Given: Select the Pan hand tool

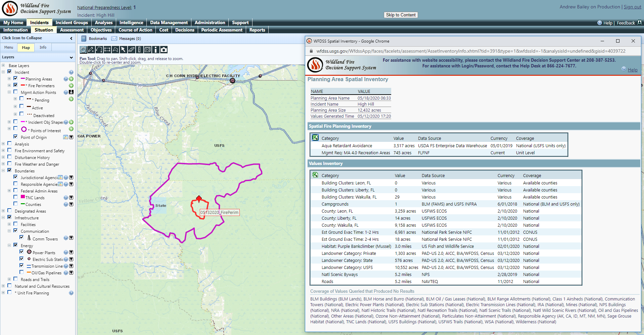Looking at the screenshot, I should pyautogui.click(x=83, y=50).
